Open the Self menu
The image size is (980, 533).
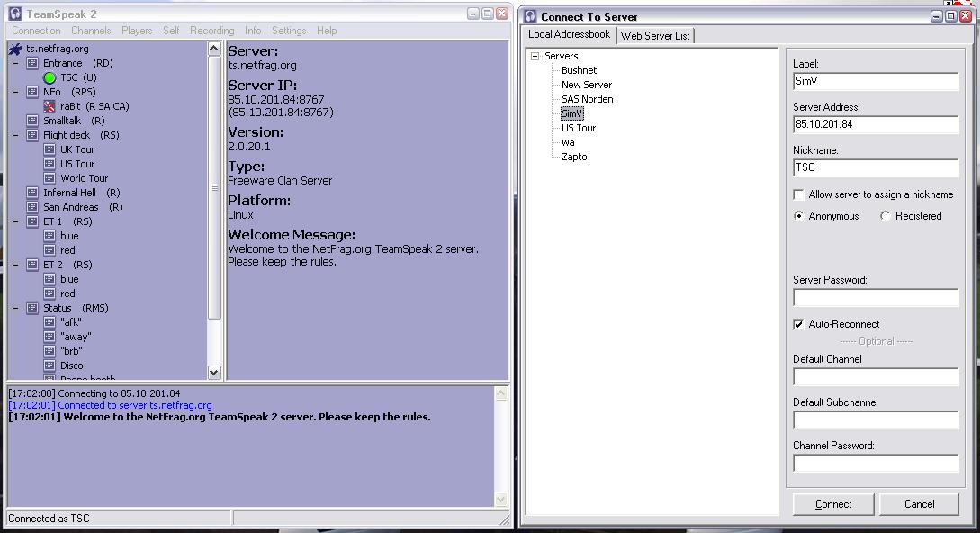click(171, 31)
